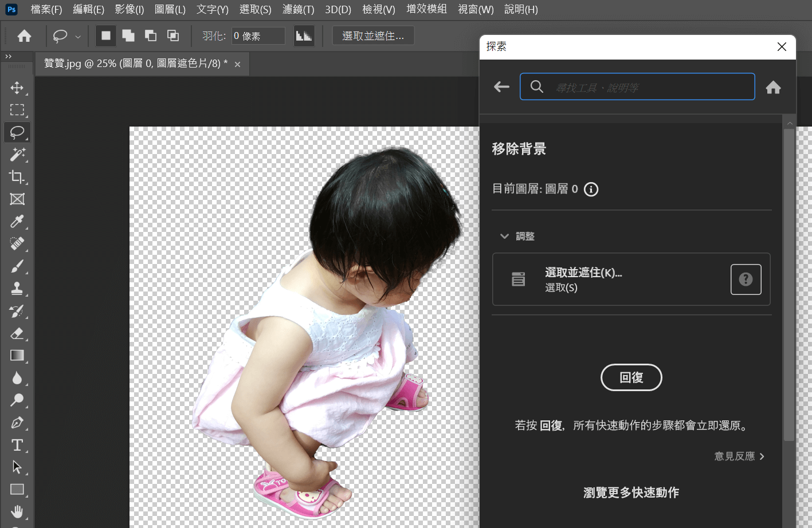Go to the Photoshop Home screen from options bar
812x528 pixels.
pos(24,36)
